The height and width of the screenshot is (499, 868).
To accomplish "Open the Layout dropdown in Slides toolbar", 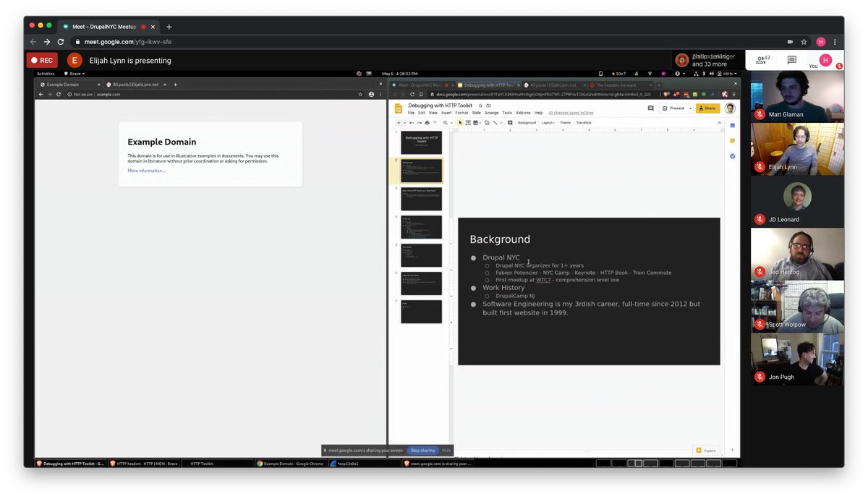I will (548, 123).
